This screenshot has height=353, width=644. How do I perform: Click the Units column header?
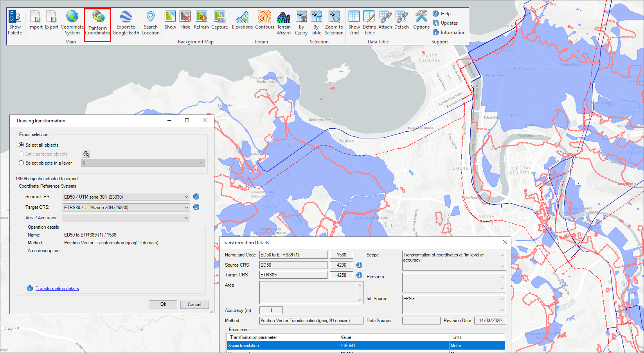[477, 337]
